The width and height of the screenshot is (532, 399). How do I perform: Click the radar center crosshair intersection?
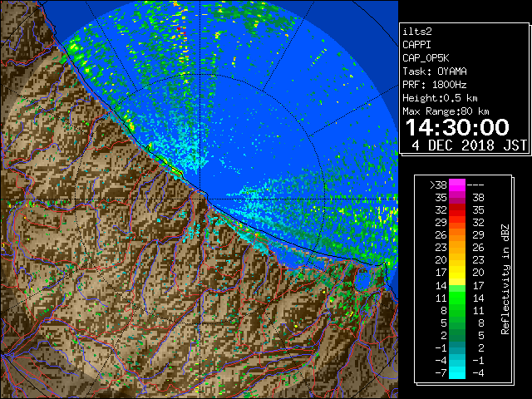(x=200, y=199)
